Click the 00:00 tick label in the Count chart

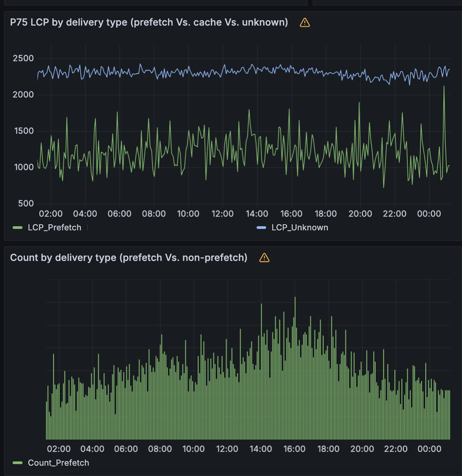tap(429, 449)
